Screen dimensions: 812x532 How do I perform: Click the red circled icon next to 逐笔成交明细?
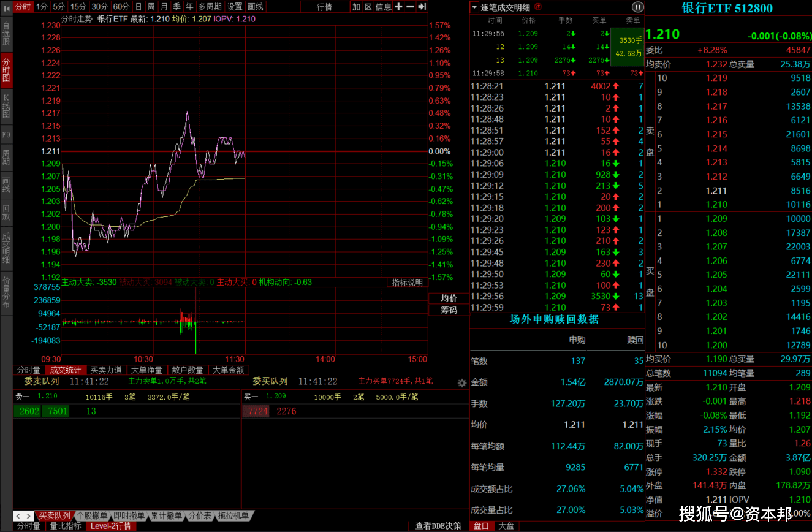pyautogui.click(x=538, y=7)
